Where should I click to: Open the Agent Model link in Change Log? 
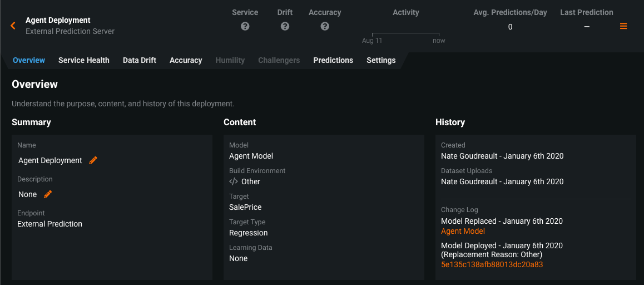point(463,231)
